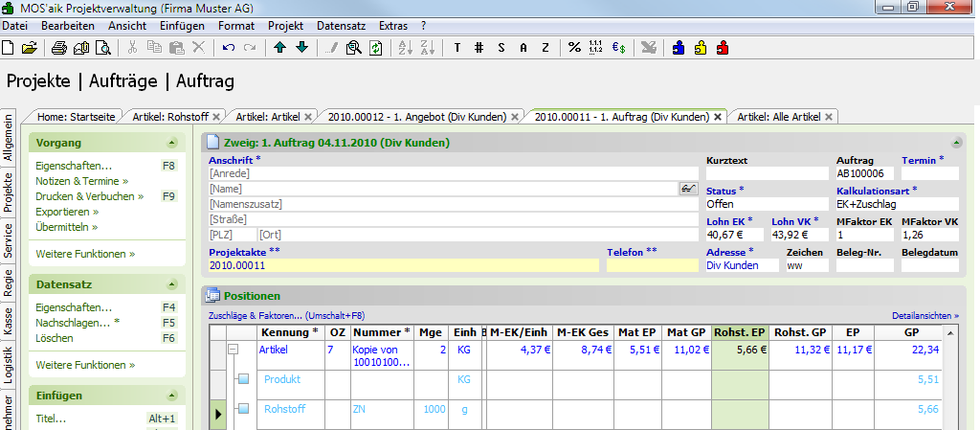
Task: Click the Kurztext input field
Action: [767, 173]
